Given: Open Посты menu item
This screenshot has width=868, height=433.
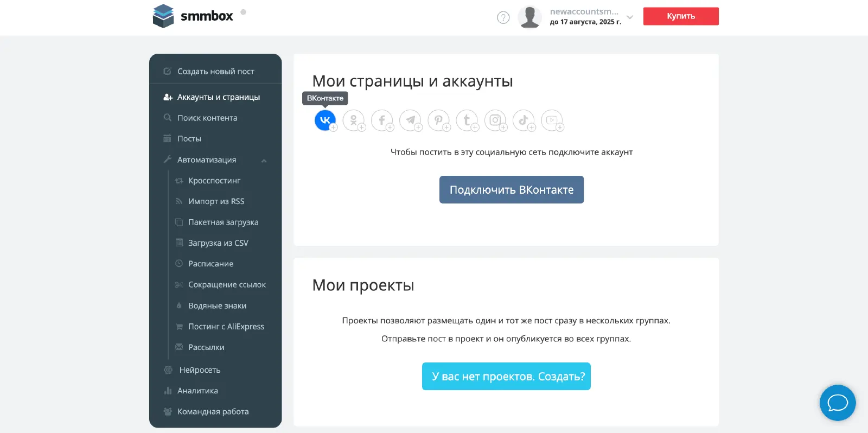Looking at the screenshot, I should 215,139.
